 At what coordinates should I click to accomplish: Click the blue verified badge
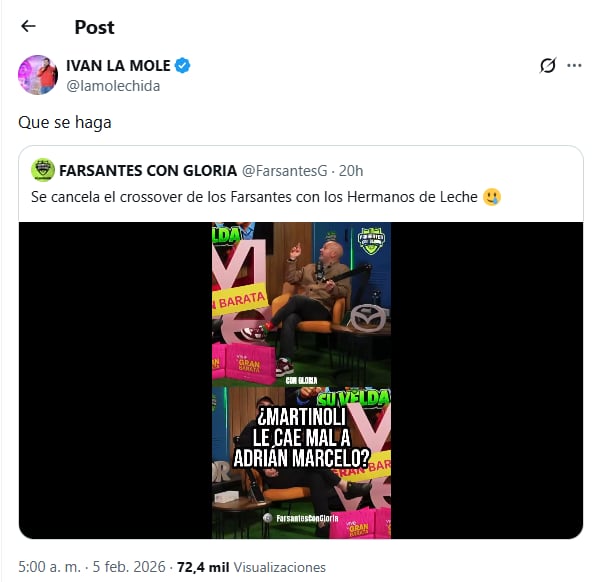click(x=182, y=65)
